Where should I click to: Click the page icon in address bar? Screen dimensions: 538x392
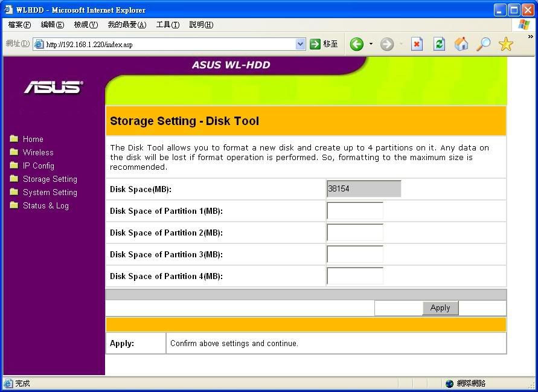point(39,44)
